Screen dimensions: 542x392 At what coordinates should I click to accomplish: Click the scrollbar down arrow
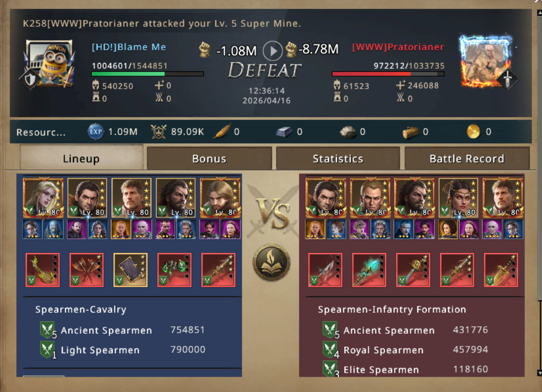click(539, 373)
